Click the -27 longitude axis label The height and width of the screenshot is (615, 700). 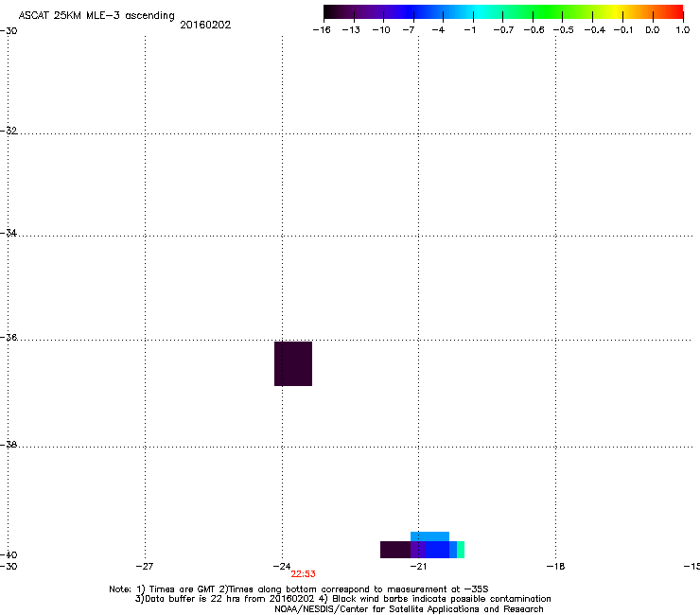(145, 567)
